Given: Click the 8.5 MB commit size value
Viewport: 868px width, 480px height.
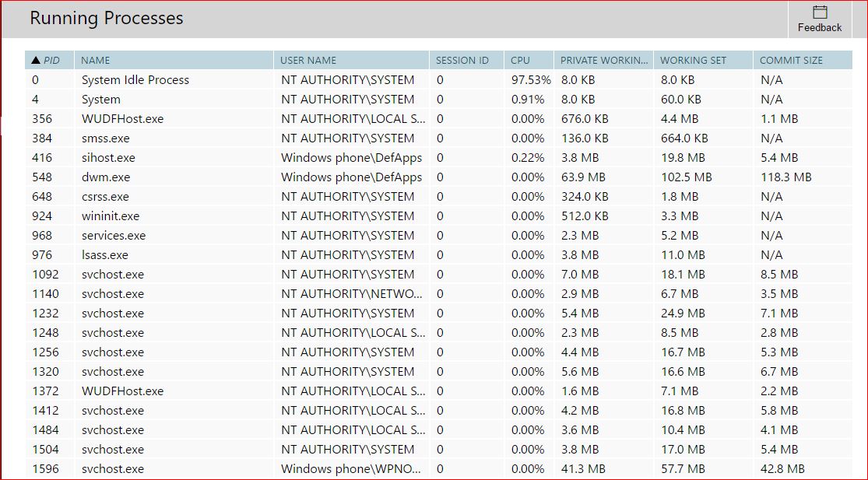Looking at the screenshot, I should pos(779,275).
